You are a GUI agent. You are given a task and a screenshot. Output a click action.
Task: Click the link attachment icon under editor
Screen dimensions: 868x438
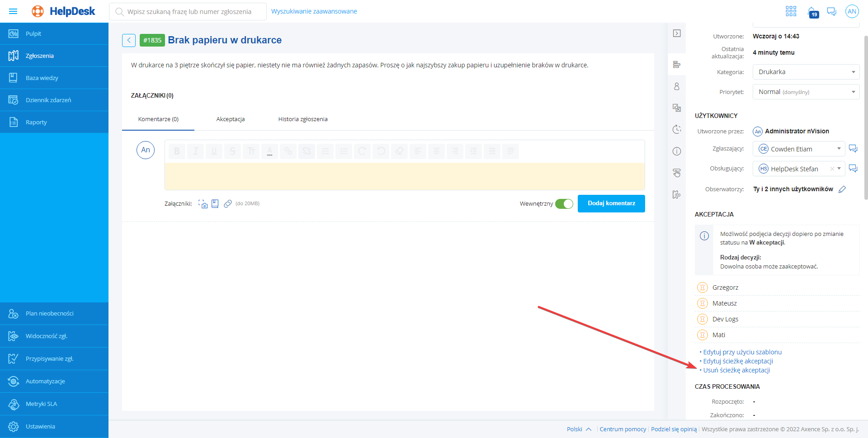pyautogui.click(x=228, y=204)
